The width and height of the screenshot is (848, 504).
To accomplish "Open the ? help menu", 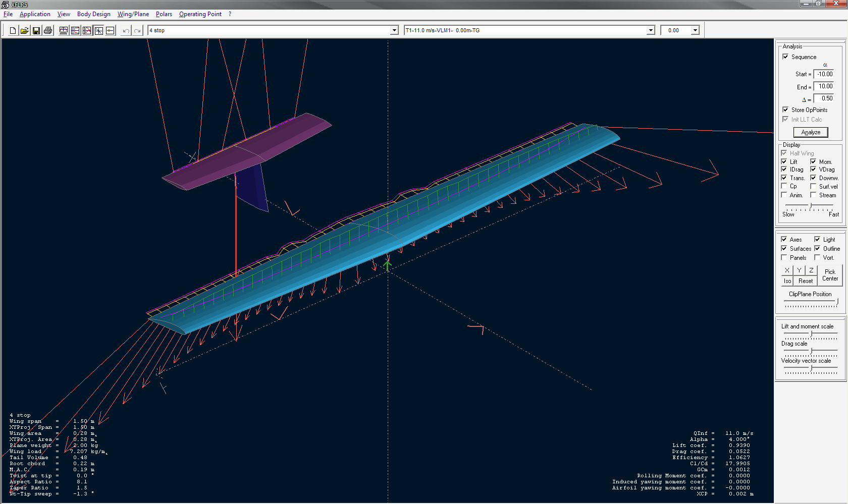I will 230,14.
